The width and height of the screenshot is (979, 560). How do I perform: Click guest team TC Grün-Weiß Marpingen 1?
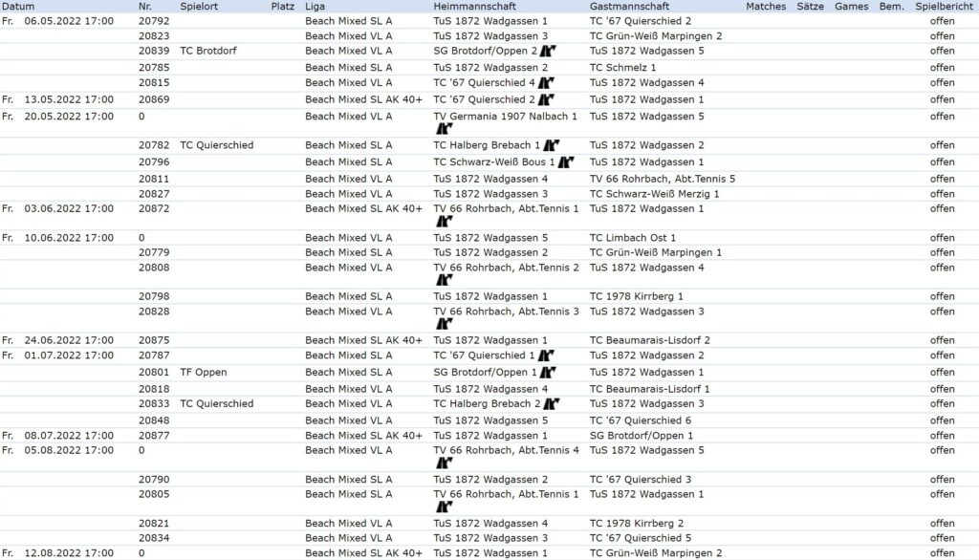pos(656,253)
